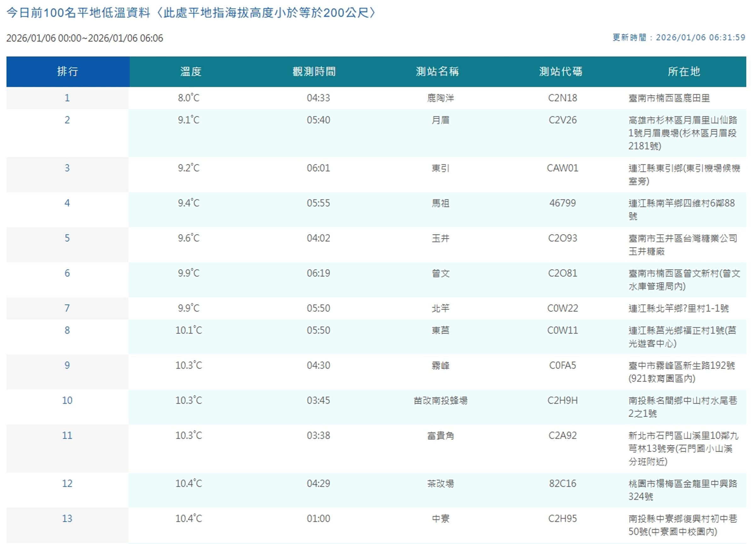Click the 測站名稱 column header
Screen dimensions: 756x544
[x=437, y=71]
